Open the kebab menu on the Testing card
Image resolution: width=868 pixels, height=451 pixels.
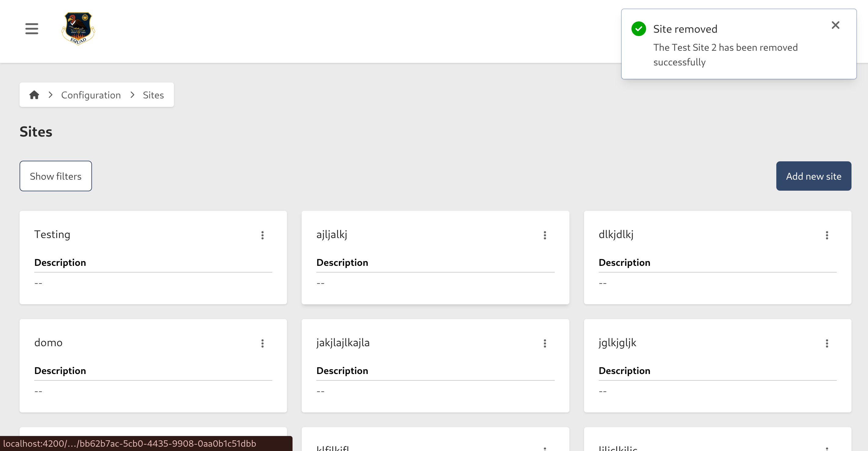tap(263, 235)
